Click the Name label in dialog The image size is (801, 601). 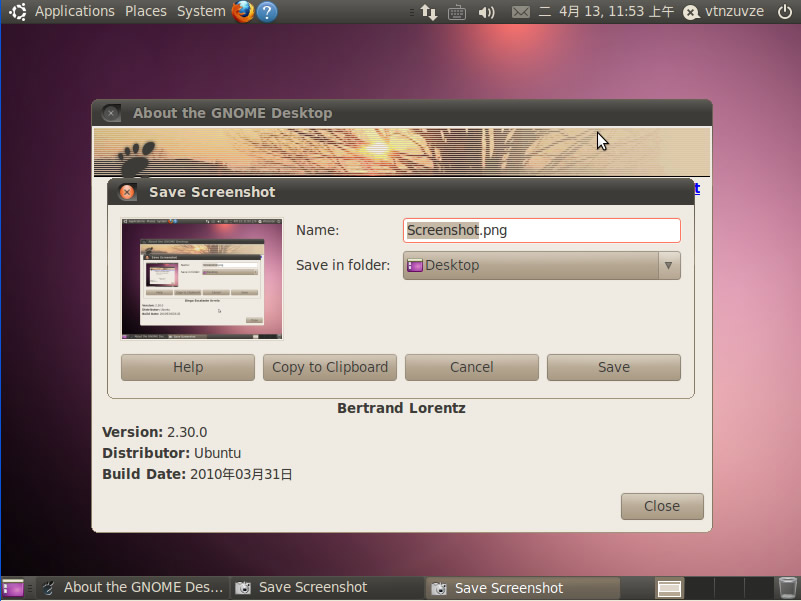point(318,230)
